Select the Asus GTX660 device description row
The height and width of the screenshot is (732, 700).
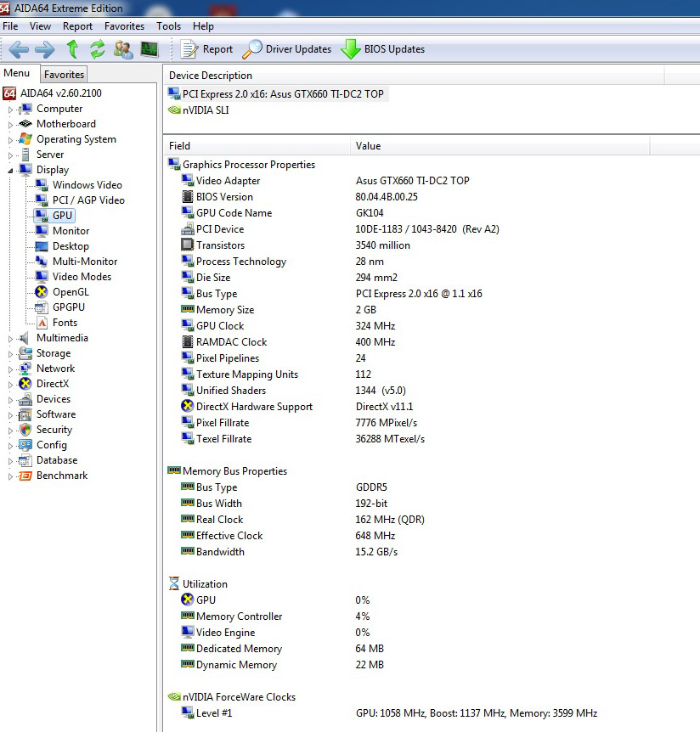tap(280, 93)
